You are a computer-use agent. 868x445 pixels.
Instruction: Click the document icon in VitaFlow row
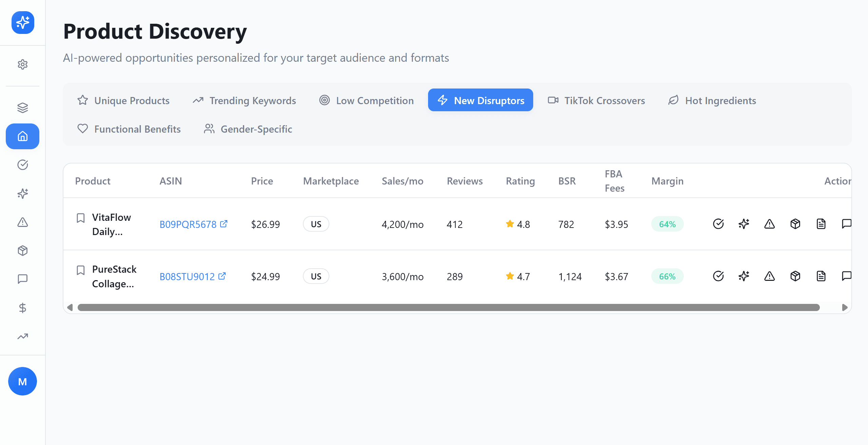821,224
